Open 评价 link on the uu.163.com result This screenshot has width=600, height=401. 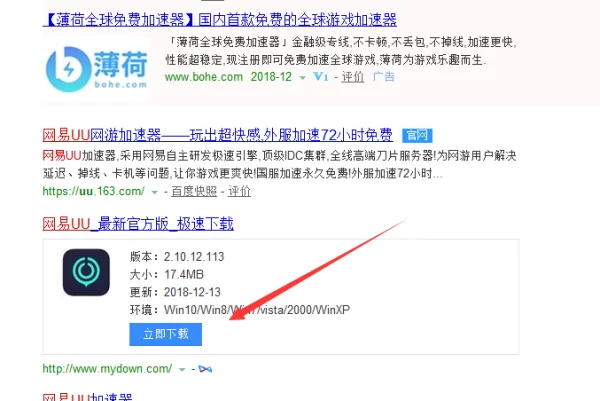(239, 191)
